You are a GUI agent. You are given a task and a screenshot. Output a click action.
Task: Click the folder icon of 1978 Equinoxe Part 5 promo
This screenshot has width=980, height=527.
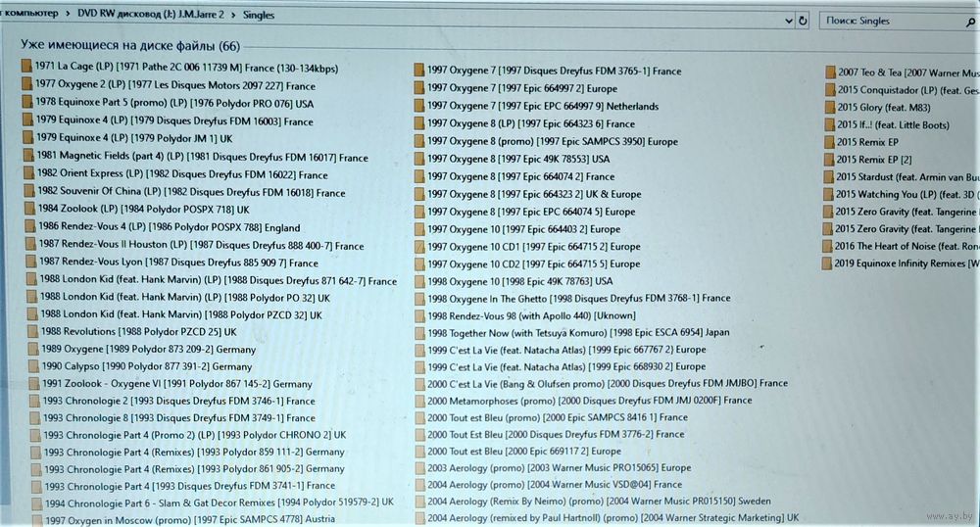tap(27, 101)
